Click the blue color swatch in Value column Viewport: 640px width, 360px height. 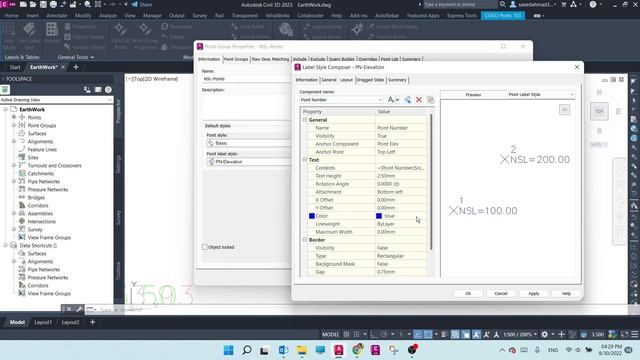pyautogui.click(x=379, y=216)
